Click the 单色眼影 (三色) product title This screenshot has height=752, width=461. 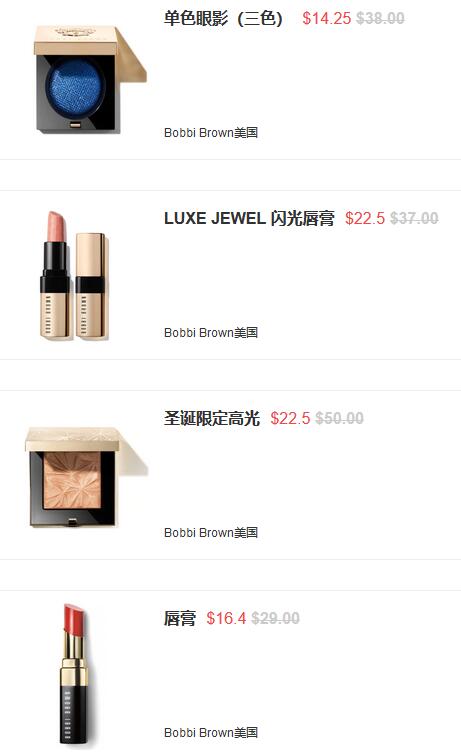tap(223, 18)
